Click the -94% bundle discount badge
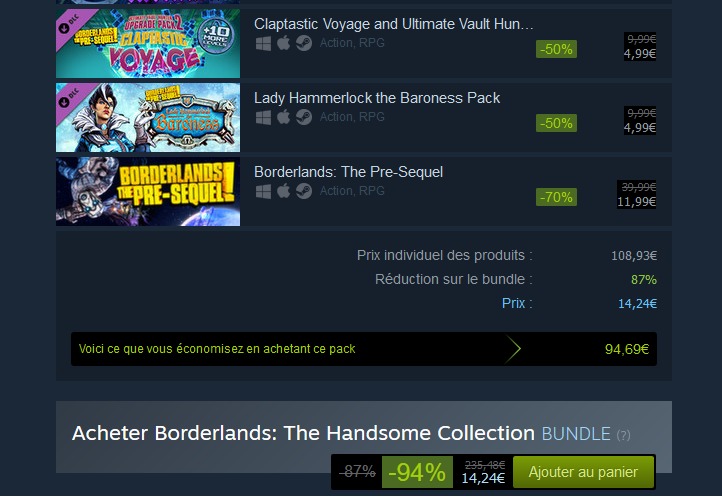 coord(417,472)
